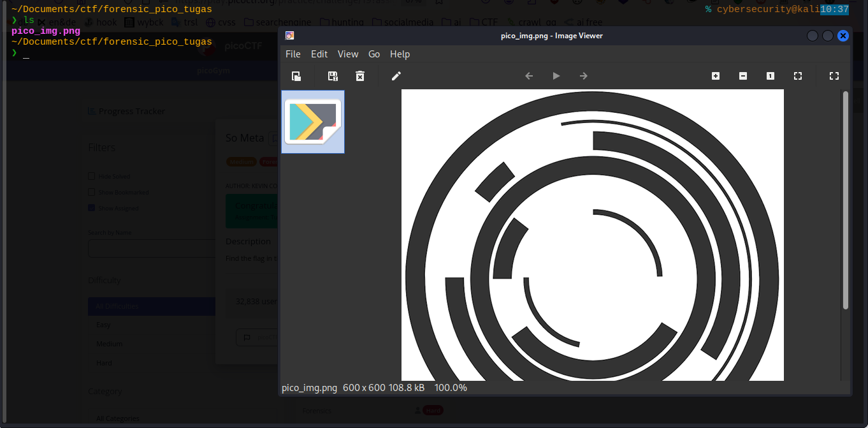Go to the next image arrow
868x428 pixels.
click(584, 76)
